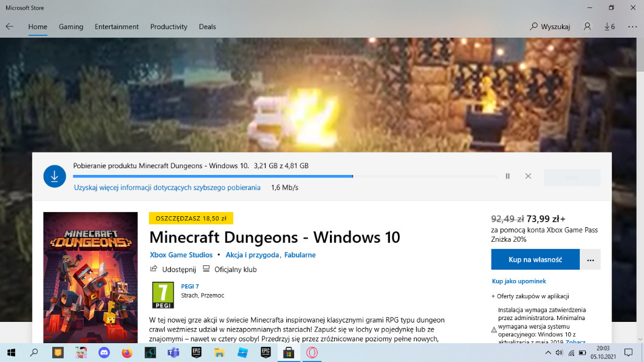
Task: Click the Kup na własność button
Action: pos(535,259)
